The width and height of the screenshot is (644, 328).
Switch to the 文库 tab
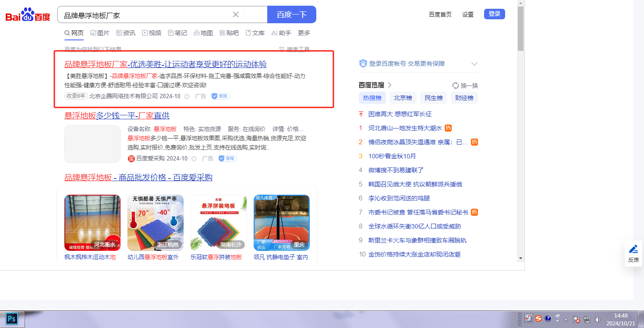click(x=255, y=33)
